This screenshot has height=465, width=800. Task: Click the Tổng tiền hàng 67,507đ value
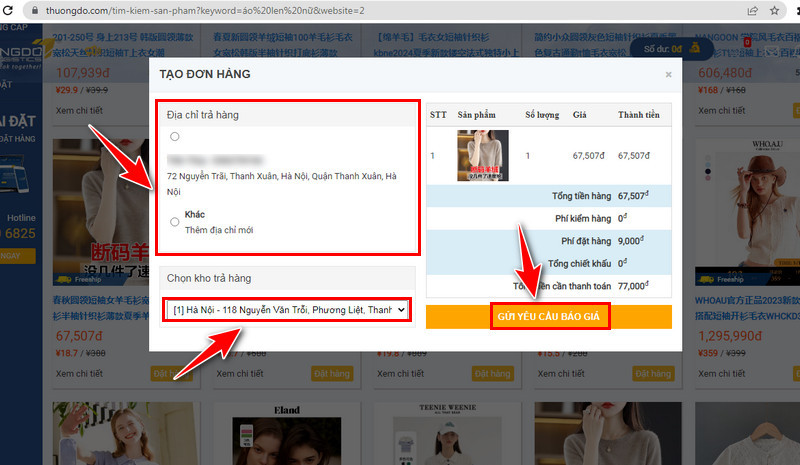click(x=633, y=196)
